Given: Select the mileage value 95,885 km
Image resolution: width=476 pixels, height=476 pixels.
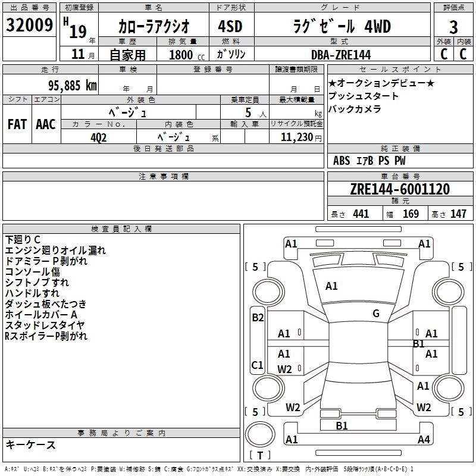Looking at the screenshot, I should (69, 85).
